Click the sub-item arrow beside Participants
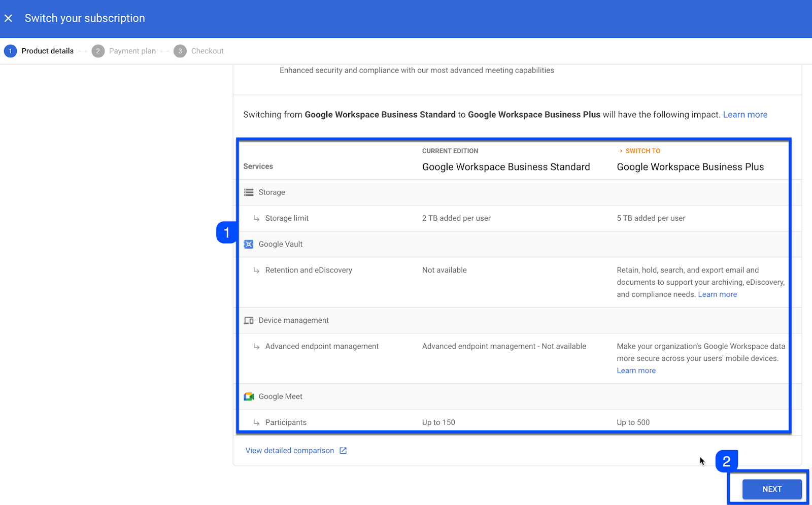Viewport: 812px width, 505px height. coord(256,423)
